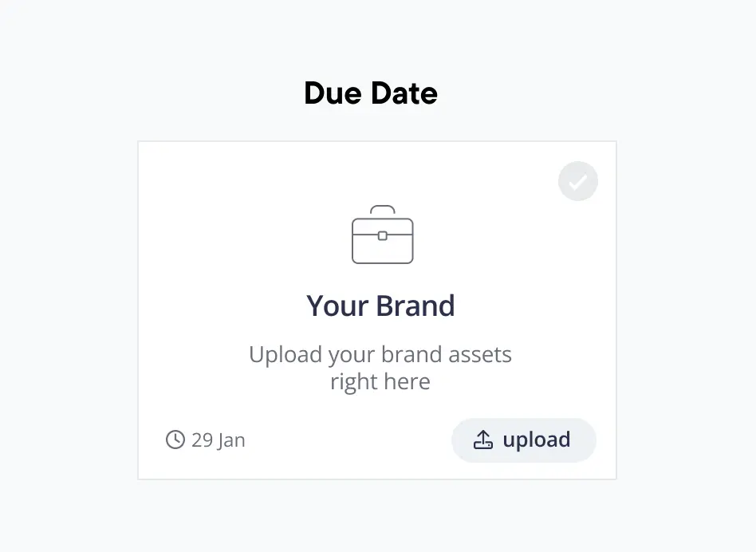Click the "upload" text label in button
756x552 pixels.
[536, 440]
